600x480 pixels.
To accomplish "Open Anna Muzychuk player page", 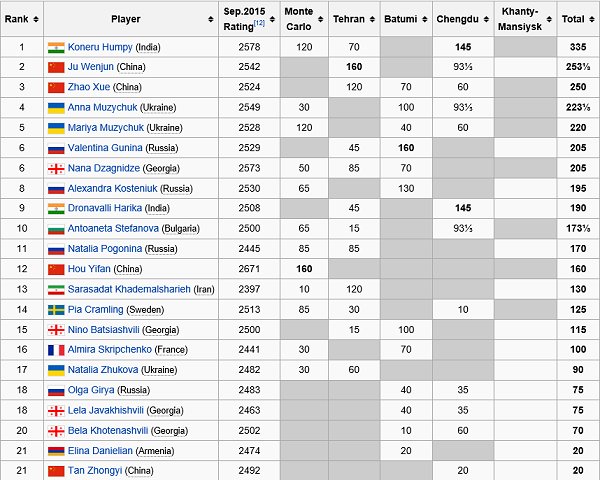I will tap(102, 108).
